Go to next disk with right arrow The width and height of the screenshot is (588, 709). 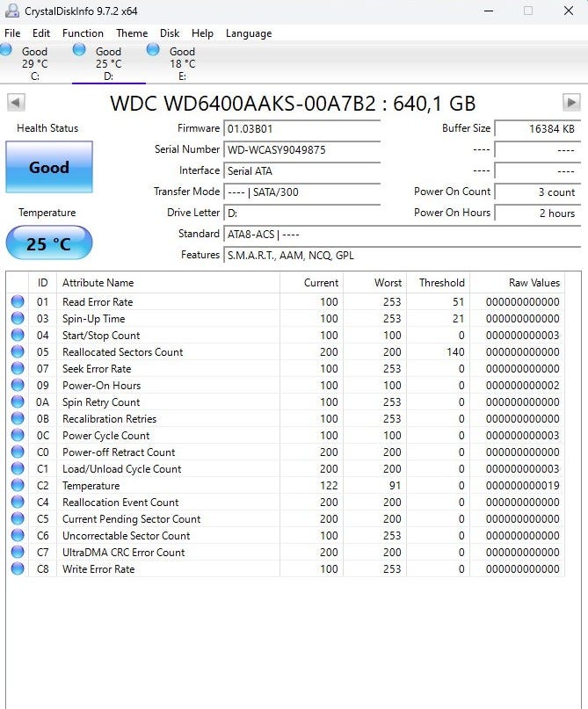tap(571, 103)
